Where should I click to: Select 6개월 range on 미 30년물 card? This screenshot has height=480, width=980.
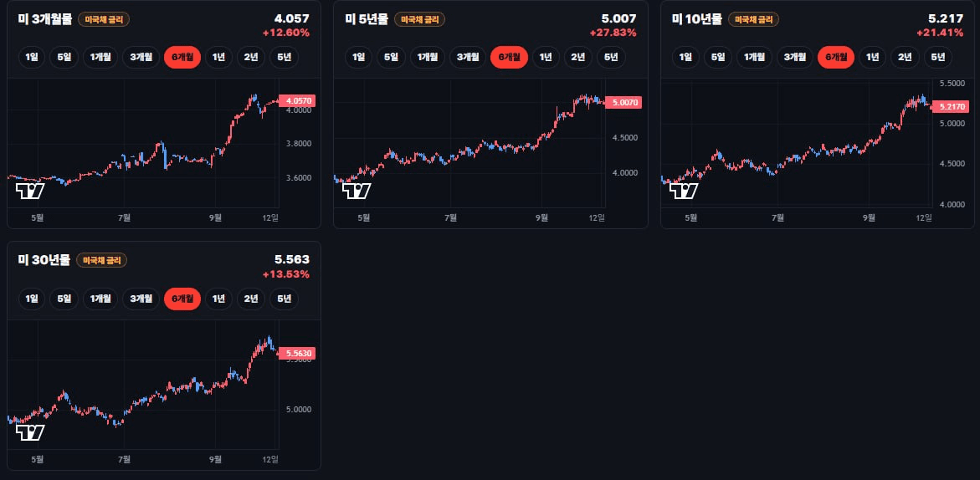(182, 299)
